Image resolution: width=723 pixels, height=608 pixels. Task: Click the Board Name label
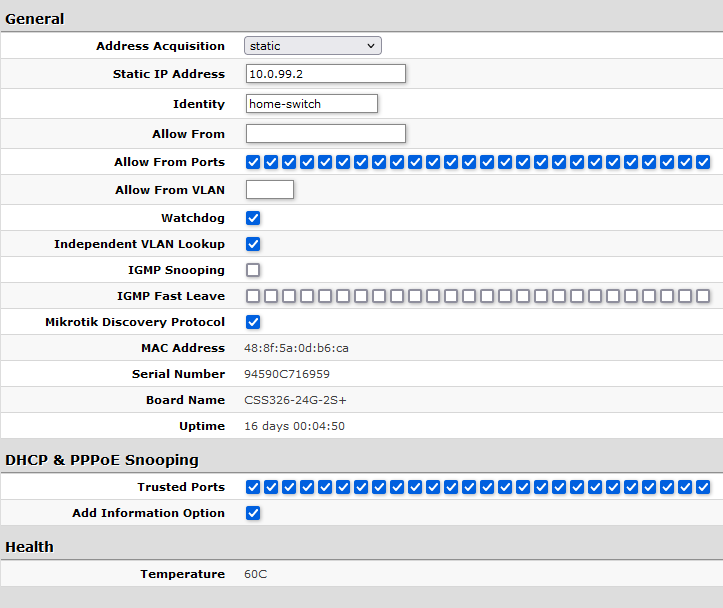coord(185,400)
